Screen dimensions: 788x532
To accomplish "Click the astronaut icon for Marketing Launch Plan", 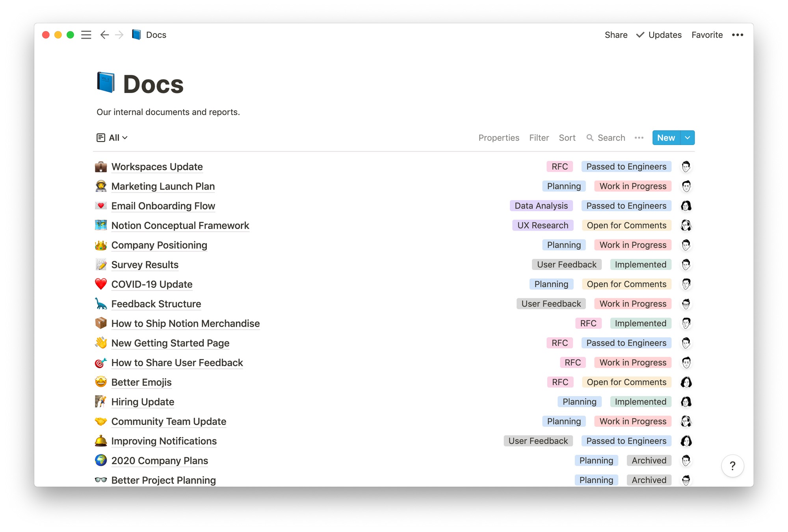I will (101, 186).
